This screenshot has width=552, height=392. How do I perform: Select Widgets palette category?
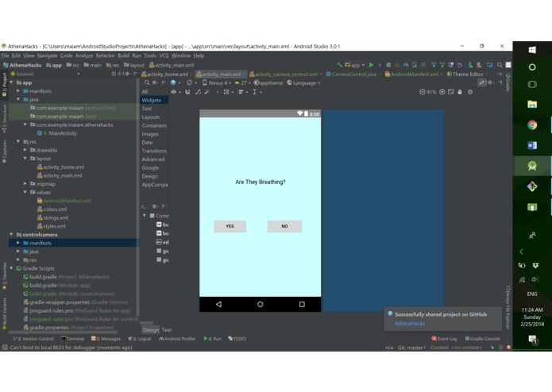pos(154,100)
